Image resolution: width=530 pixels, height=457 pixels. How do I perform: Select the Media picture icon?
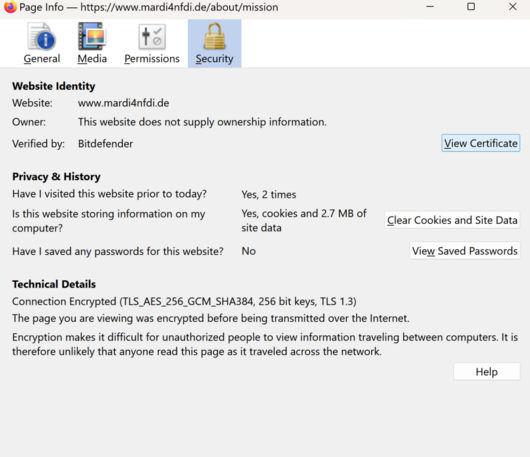[x=92, y=37]
